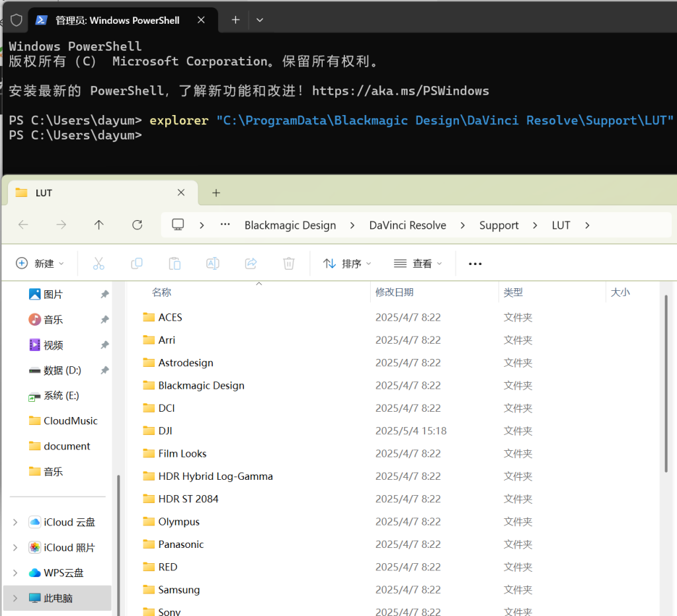
Task: Unpin 图片 using its pin icon
Action: click(104, 294)
